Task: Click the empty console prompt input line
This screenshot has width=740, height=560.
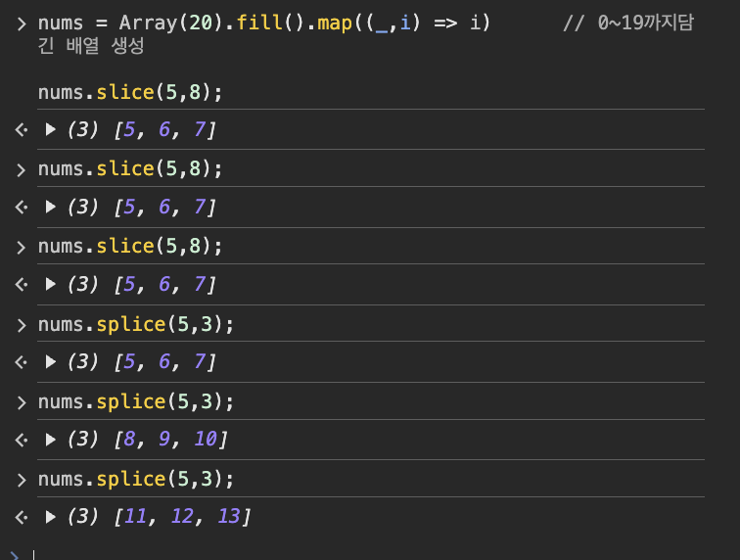Action: 368,555
